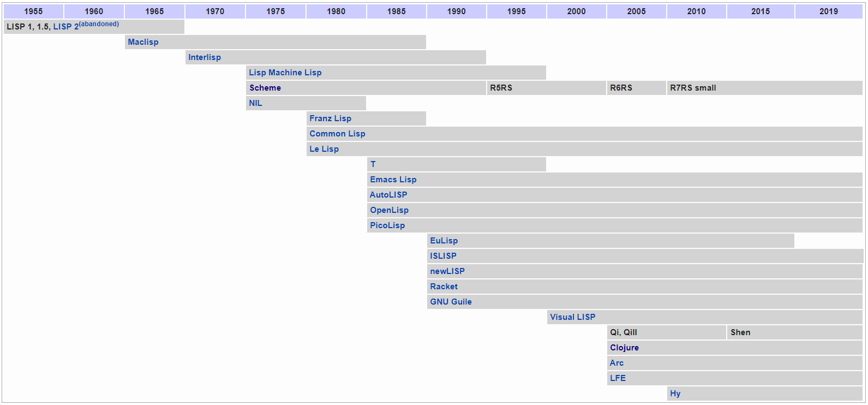Click the 2015 column header

761,11
